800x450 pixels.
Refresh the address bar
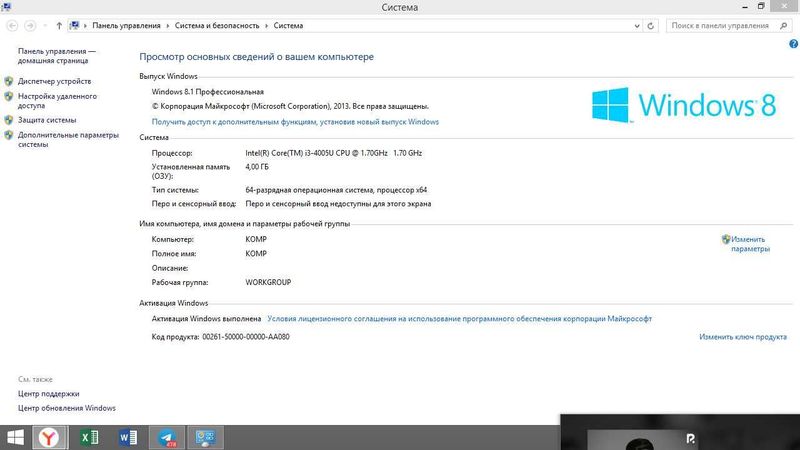[x=651, y=26]
